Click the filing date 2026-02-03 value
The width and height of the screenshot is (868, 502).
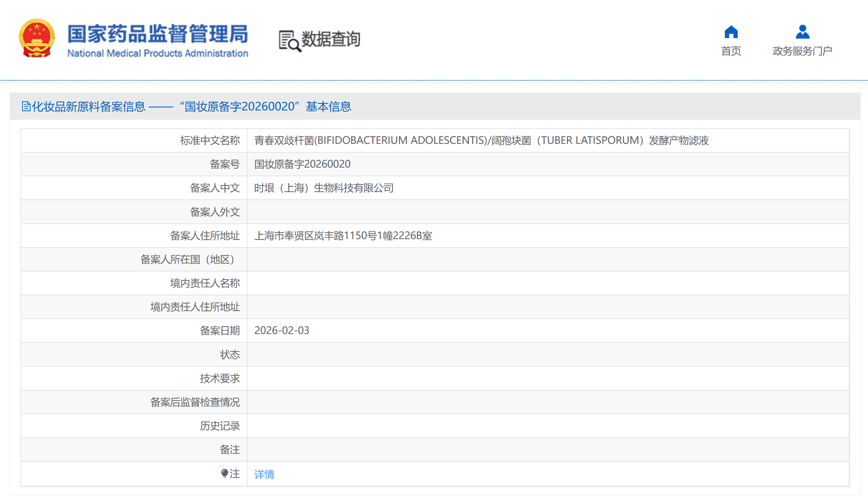click(x=282, y=331)
